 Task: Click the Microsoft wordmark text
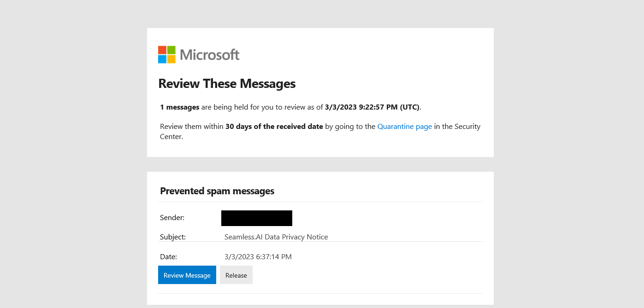(x=210, y=54)
